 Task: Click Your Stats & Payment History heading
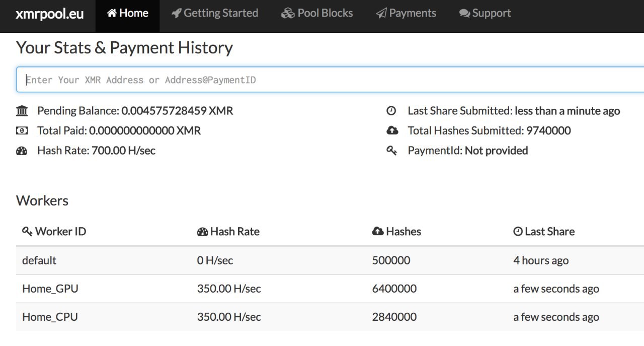124,48
